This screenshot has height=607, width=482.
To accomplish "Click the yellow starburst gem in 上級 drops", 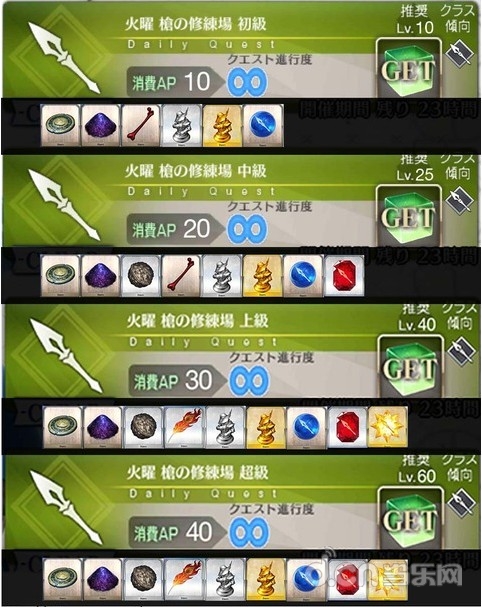I will pyautogui.click(x=388, y=427).
